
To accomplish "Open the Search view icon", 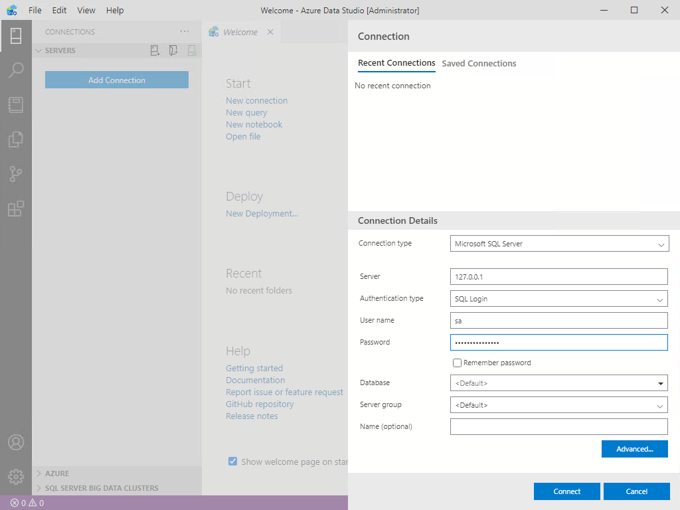I will point(15,71).
